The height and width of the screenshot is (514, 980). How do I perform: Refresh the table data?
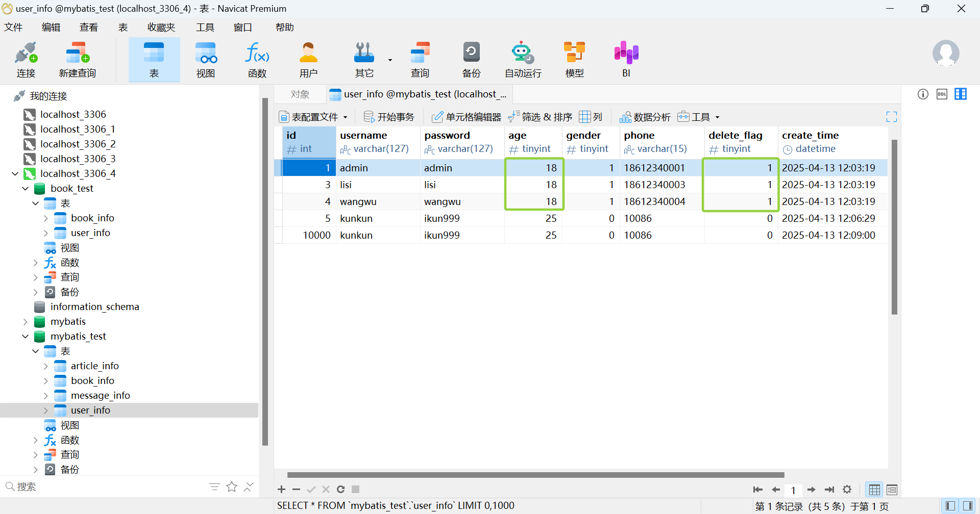(340, 490)
